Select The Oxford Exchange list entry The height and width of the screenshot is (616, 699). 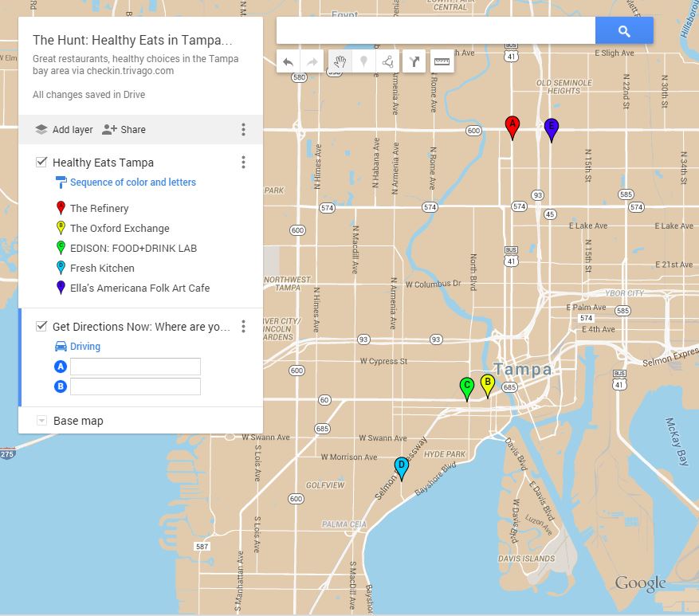120,228
